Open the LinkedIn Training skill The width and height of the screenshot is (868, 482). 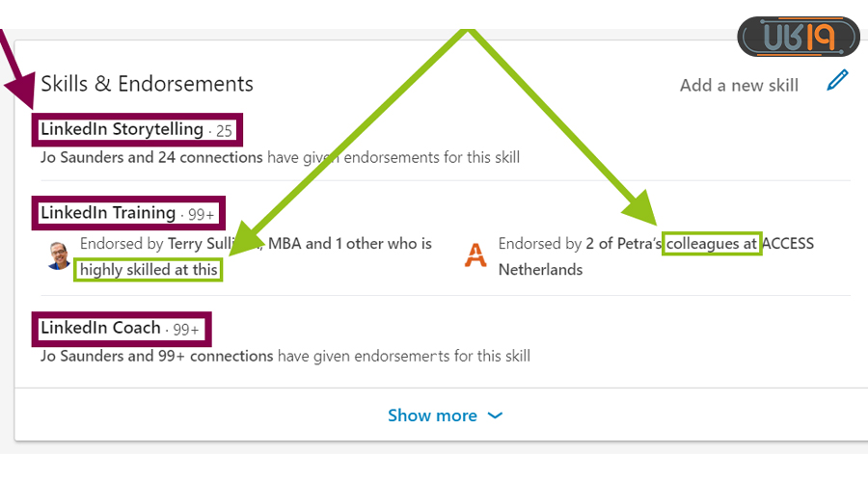pyautogui.click(x=108, y=213)
